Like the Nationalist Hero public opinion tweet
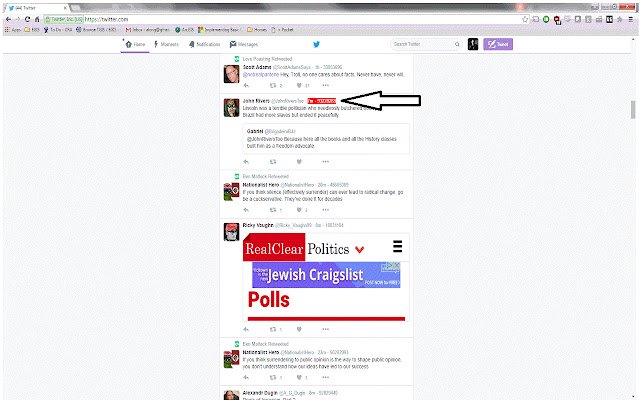640x400 pixels. [x=299, y=378]
